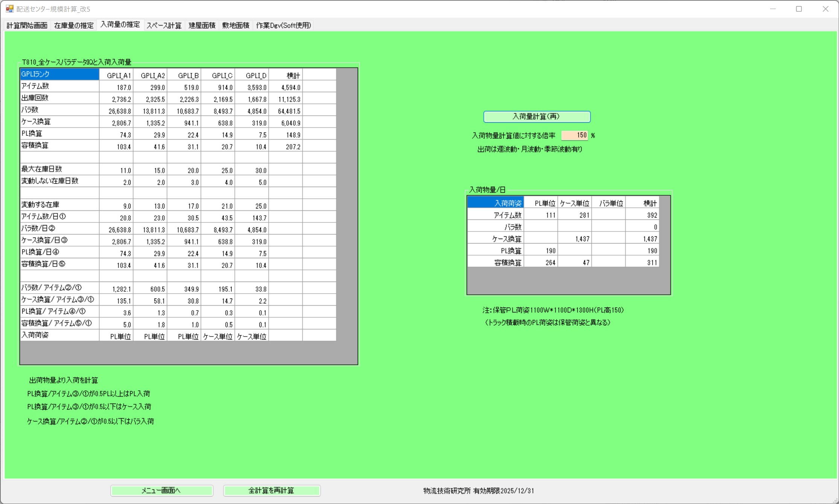
Task: Click 全計算を再計算 button
Action: [x=271, y=490]
